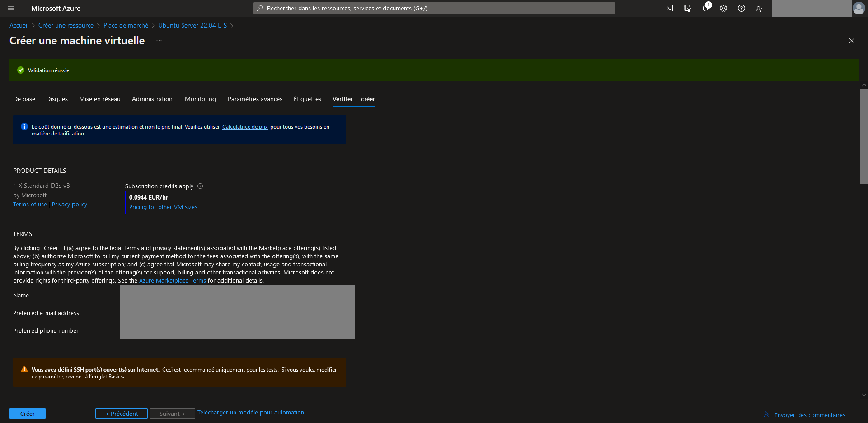Open portal settings gear
Screen dimensions: 868x423
723,8
